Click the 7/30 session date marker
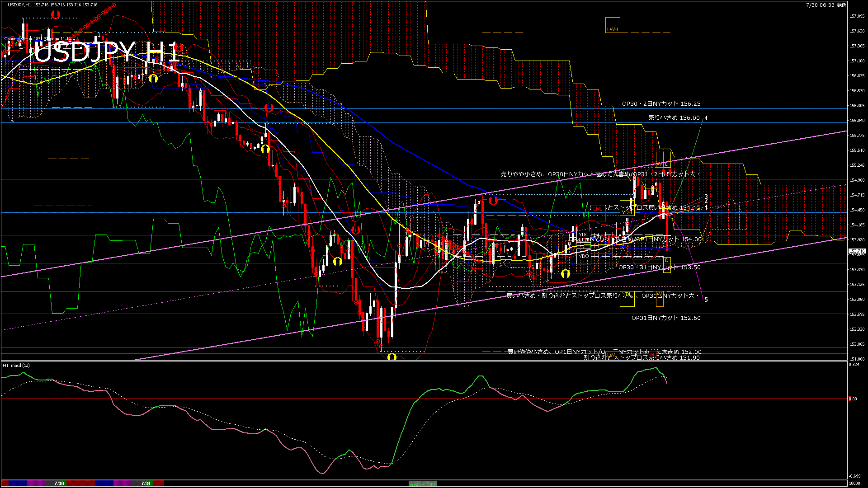The image size is (868, 488). point(59,483)
